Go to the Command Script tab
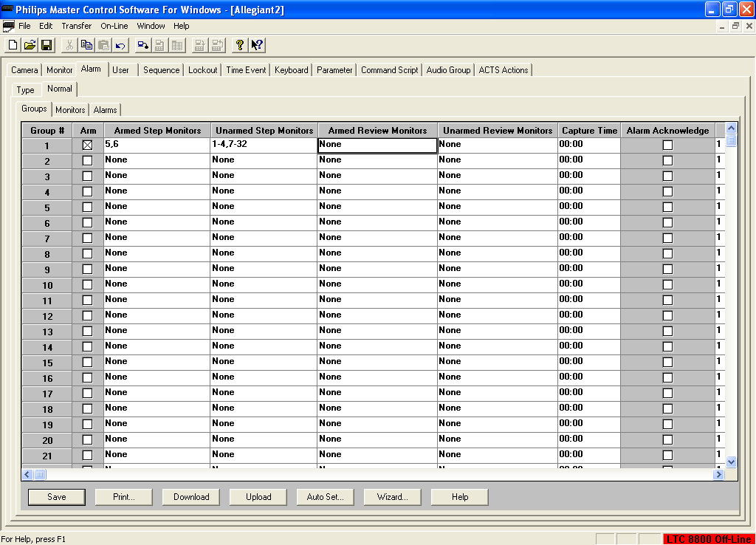756x545 pixels. [x=390, y=70]
